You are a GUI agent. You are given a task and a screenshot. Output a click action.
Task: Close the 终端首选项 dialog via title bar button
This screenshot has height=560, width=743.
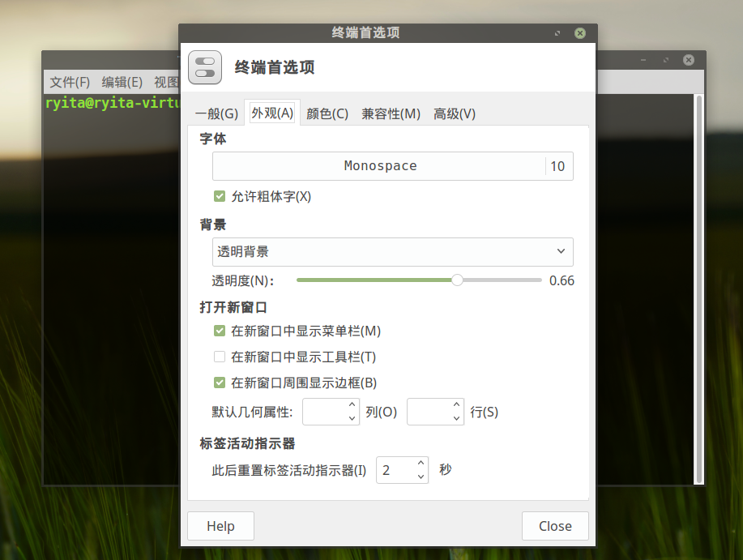coord(580,33)
